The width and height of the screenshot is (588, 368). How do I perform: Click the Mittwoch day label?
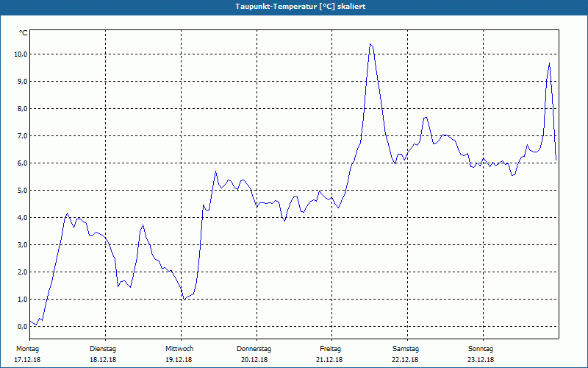pyautogui.click(x=179, y=349)
